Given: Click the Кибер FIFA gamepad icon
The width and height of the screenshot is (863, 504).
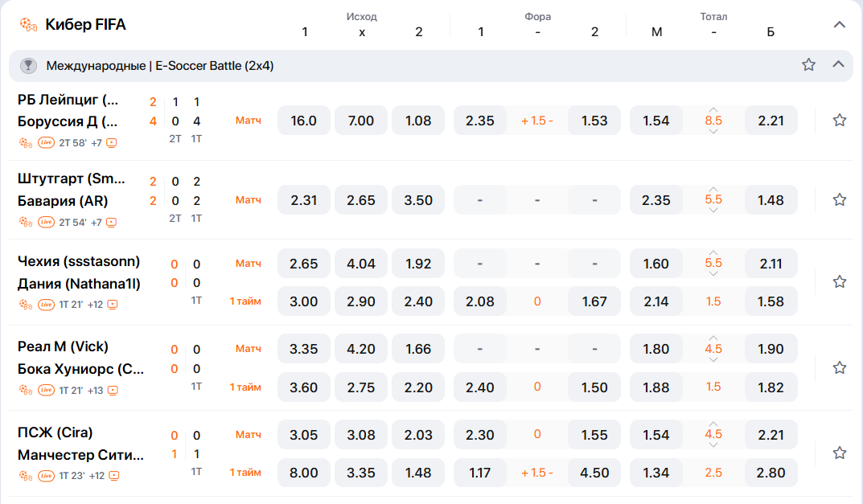Looking at the screenshot, I should tap(28, 25).
